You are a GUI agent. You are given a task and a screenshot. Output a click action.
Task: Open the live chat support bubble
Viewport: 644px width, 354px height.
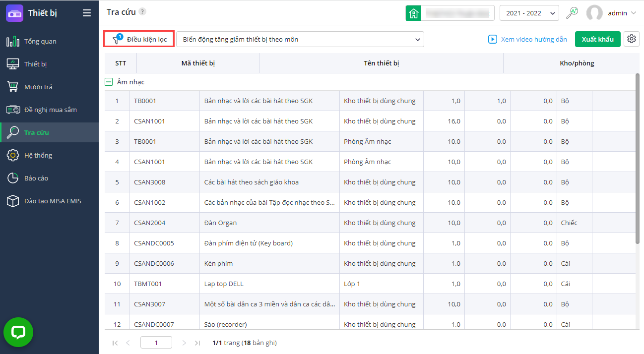click(18, 332)
